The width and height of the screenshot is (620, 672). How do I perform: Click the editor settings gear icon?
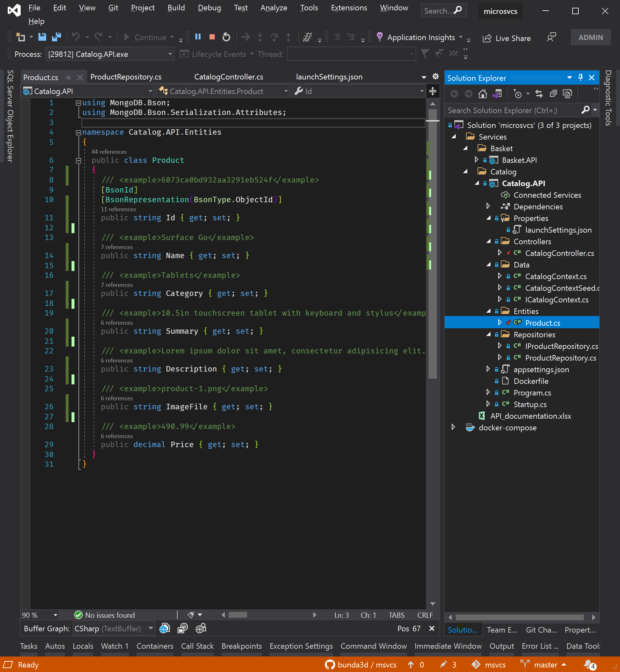click(436, 77)
